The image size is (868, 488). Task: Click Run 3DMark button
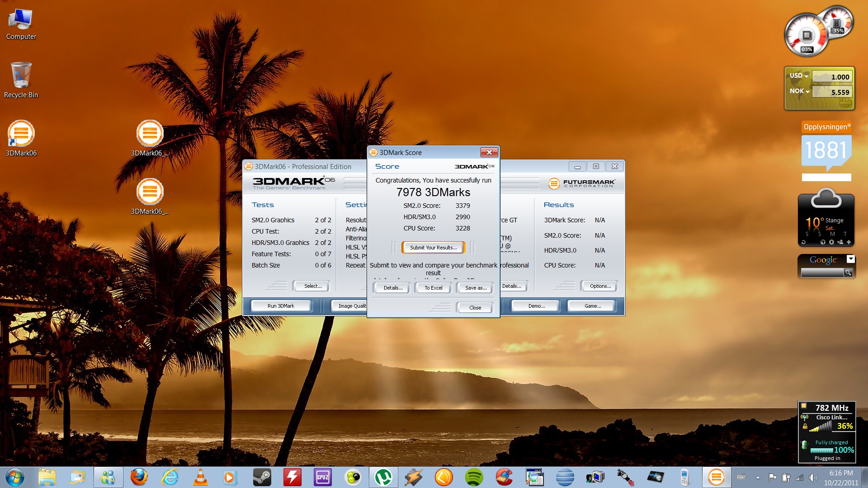click(281, 306)
